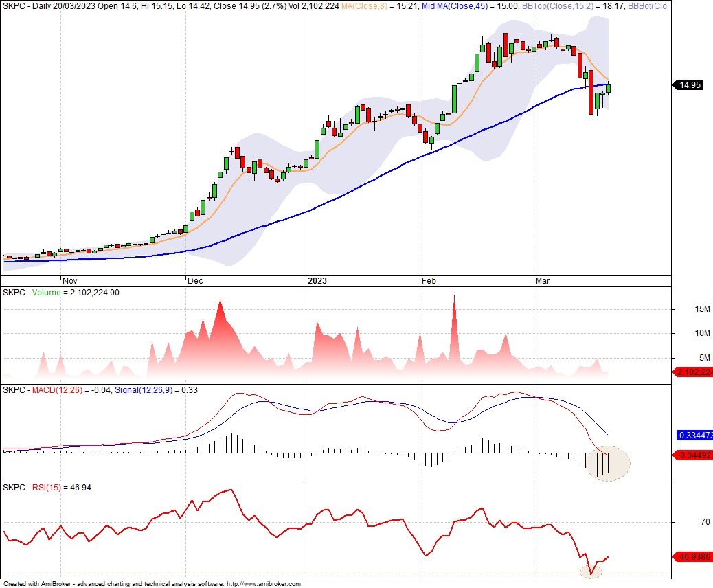713x588 pixels.
Task: Click the SKPC Volume pane title
Action: [62, 293]
